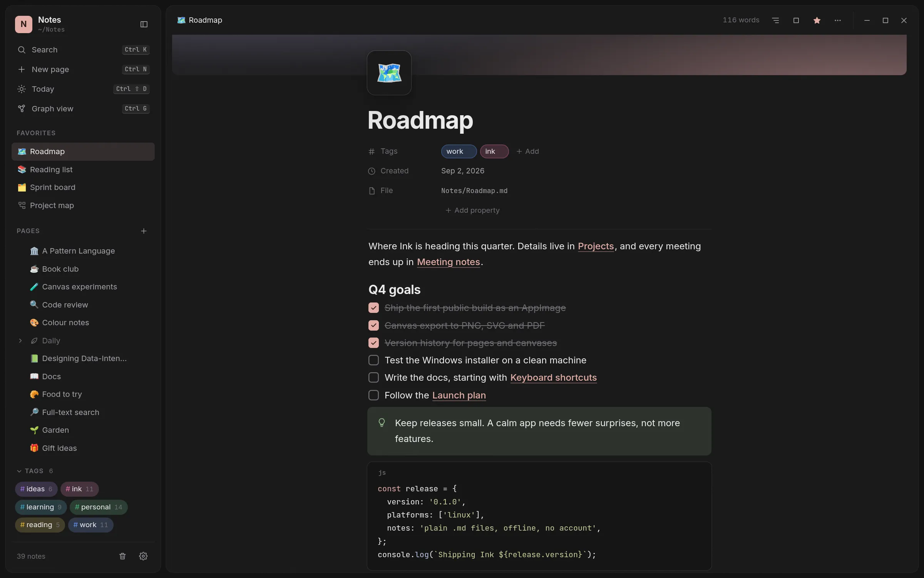This screenshot has height=578, width=924.
Task: Open the Meeting notes link
Action: click(x=448, y=262)
